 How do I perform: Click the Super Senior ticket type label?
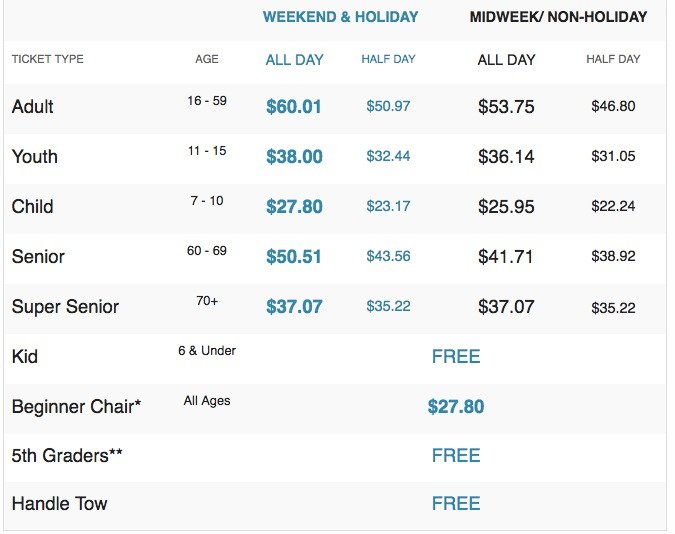pyautogui.click(x=65, y=306)
